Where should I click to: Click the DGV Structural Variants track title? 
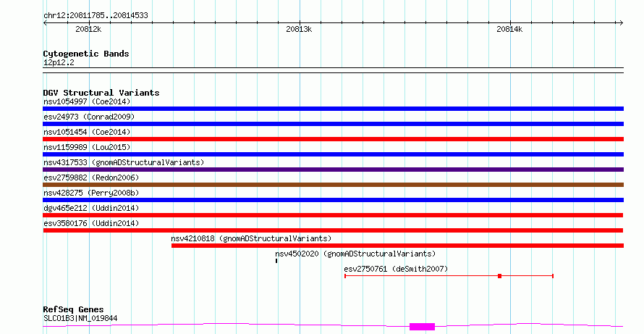101,93
